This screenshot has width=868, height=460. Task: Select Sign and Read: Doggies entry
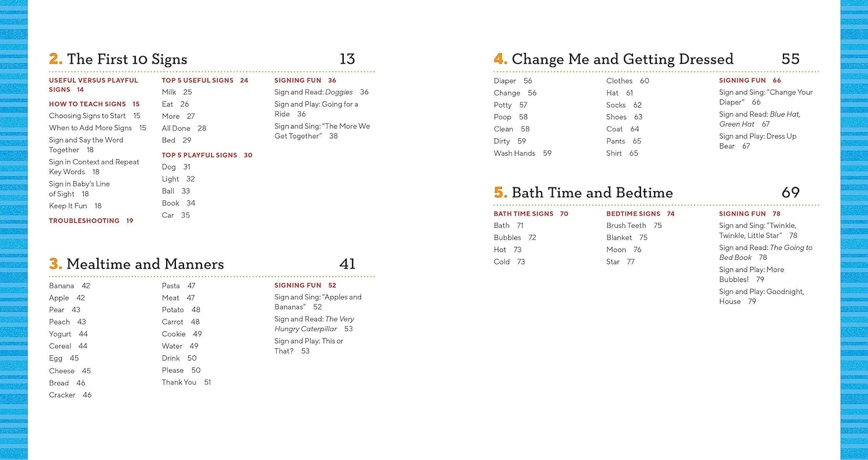pos(321,92)
